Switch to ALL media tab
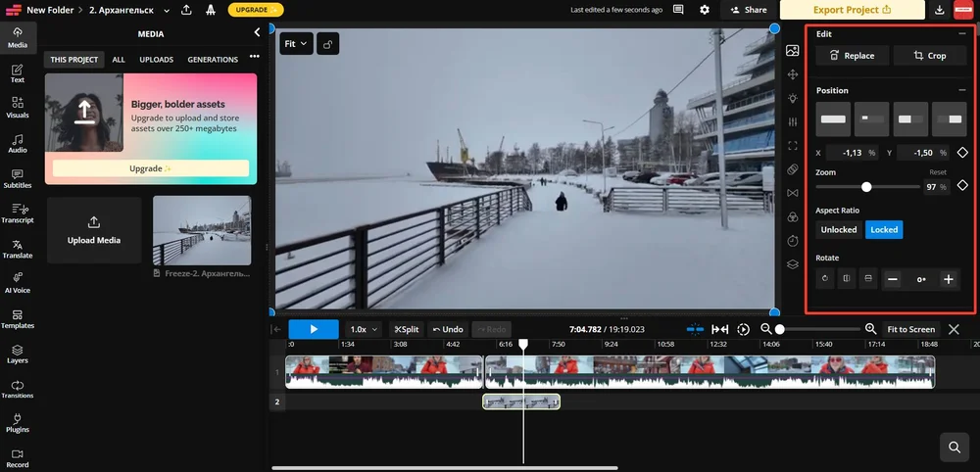Image resolution: width=980 pixels, height=472 pixels. click(x=119, y=60)
